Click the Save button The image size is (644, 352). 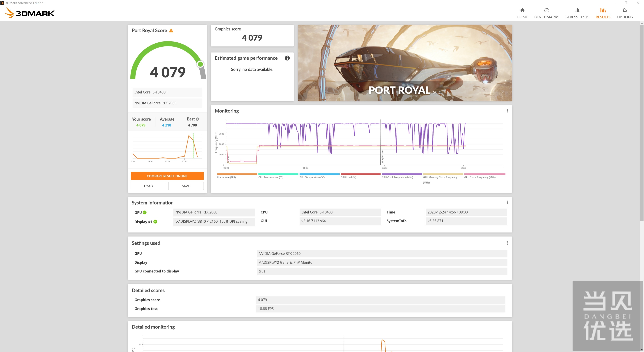pyautogui.click(x=186, y=186)
